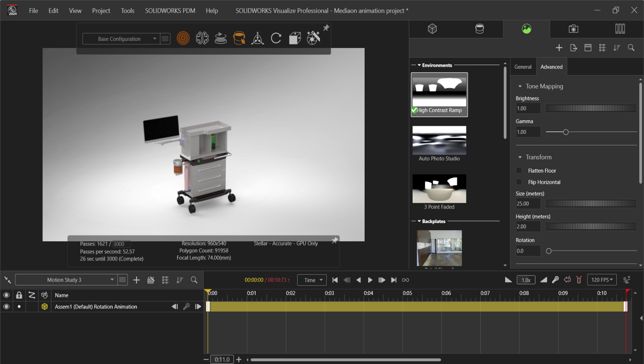
Task: Hide the Assem1 Rotation Animation track
Action: (x=6, y=307)
